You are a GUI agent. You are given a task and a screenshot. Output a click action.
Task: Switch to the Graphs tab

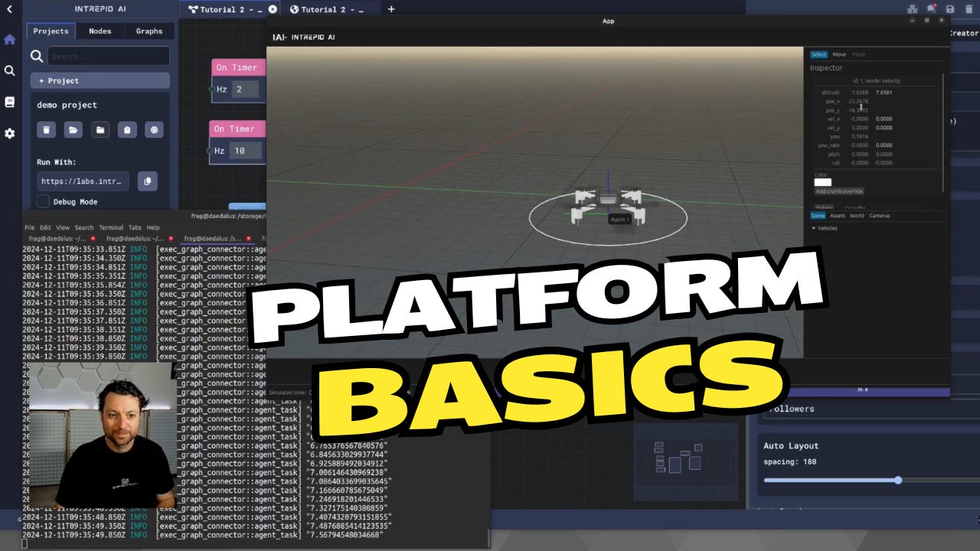149,31
